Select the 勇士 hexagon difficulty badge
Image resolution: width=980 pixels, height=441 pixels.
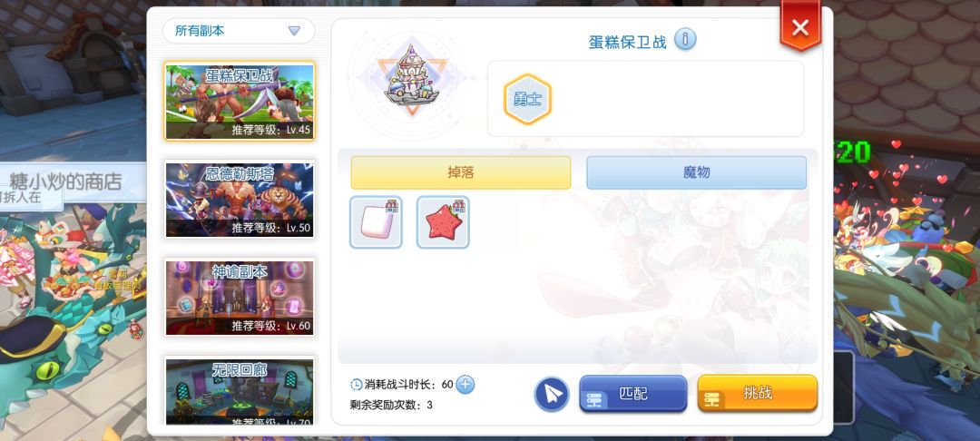(x=527, y=99)
